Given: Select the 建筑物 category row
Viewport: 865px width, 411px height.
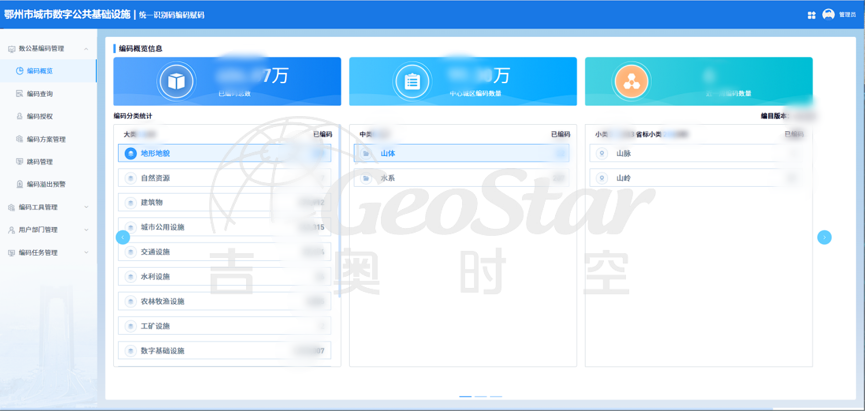Looking at the screenshot, I should [x=224, y=203].
